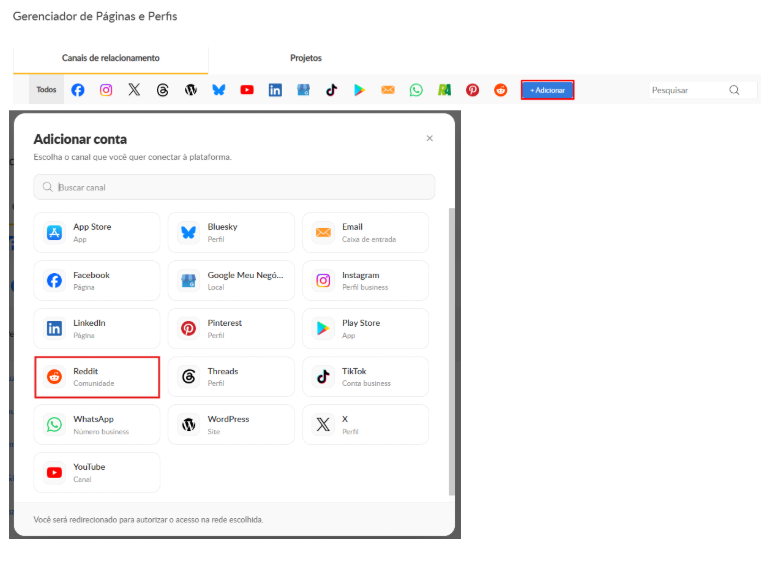Choose Threads Perfil channel card

click(231, 377)
